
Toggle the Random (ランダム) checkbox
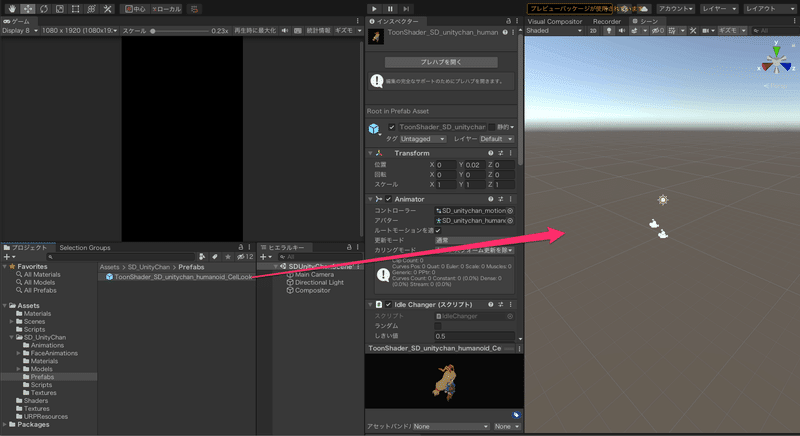click(438, 326)
